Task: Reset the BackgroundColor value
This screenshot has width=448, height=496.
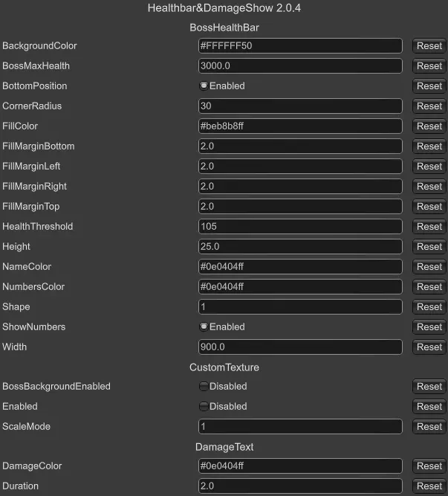Action: (x=429, y=46)
